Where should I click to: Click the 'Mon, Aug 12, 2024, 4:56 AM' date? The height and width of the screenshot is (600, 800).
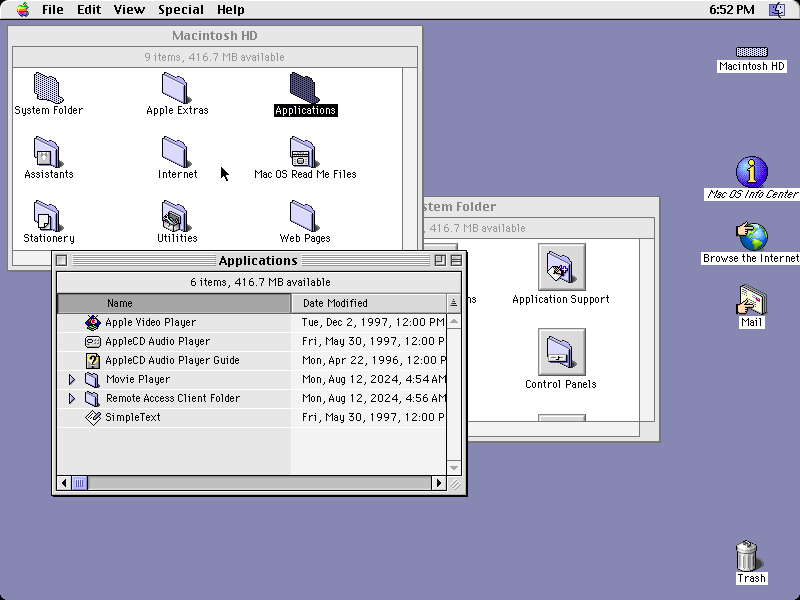(x=373, y=398)
